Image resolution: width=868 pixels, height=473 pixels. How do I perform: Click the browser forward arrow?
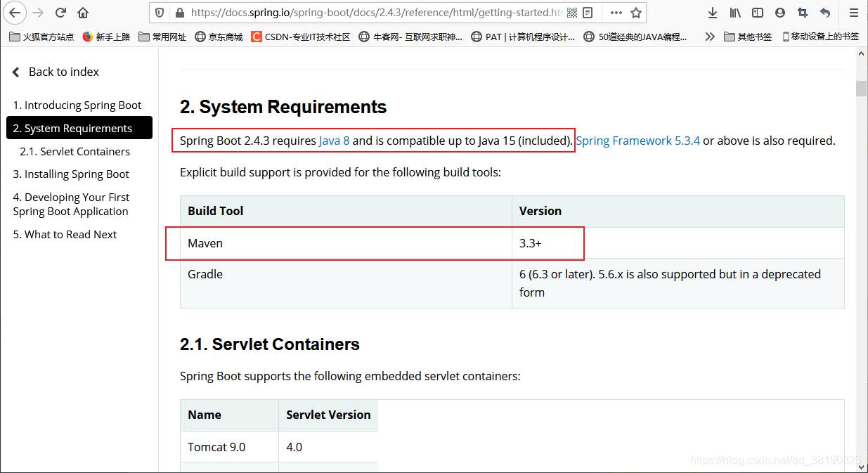(x=38, y=13)
